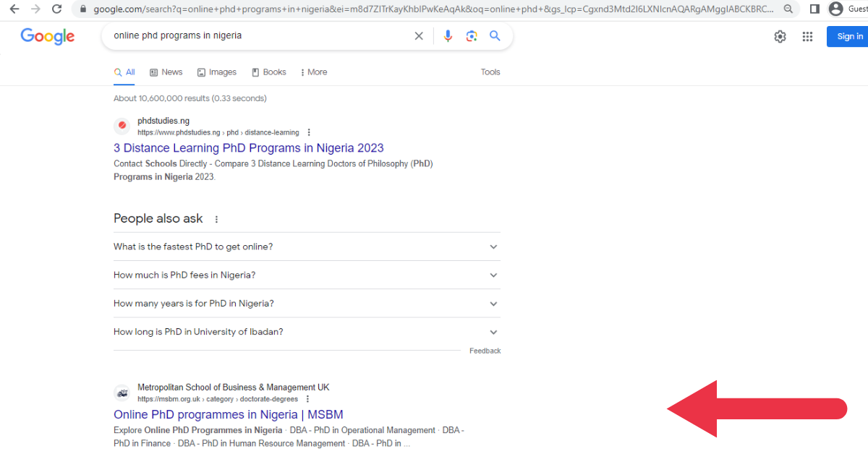Open browser zoom magnifier icon
This screenshot has height=454, width=868.
point(788,9)
